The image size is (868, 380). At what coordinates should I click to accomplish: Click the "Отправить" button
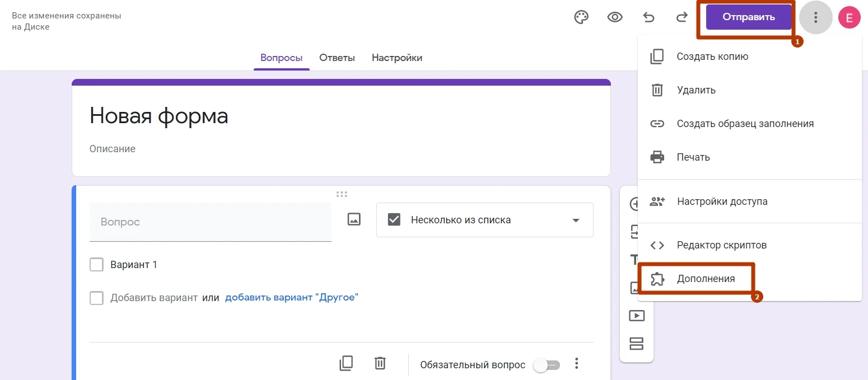(748, 17)
